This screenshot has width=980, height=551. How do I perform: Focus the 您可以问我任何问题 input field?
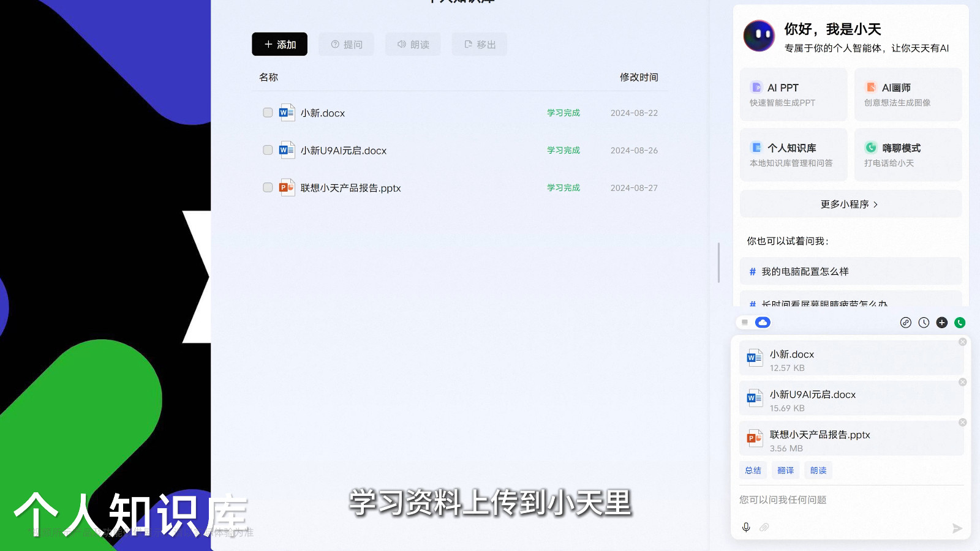851,500
